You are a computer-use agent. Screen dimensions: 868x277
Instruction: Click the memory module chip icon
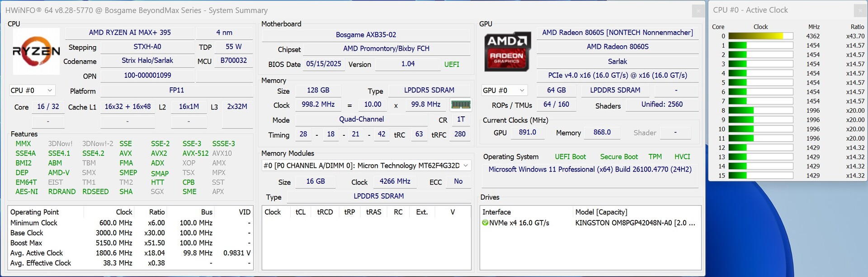click(461, 105)
